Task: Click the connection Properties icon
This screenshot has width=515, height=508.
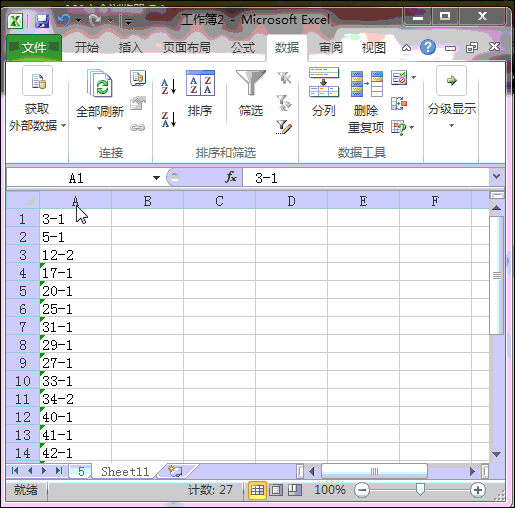Action: coord(138,103)
